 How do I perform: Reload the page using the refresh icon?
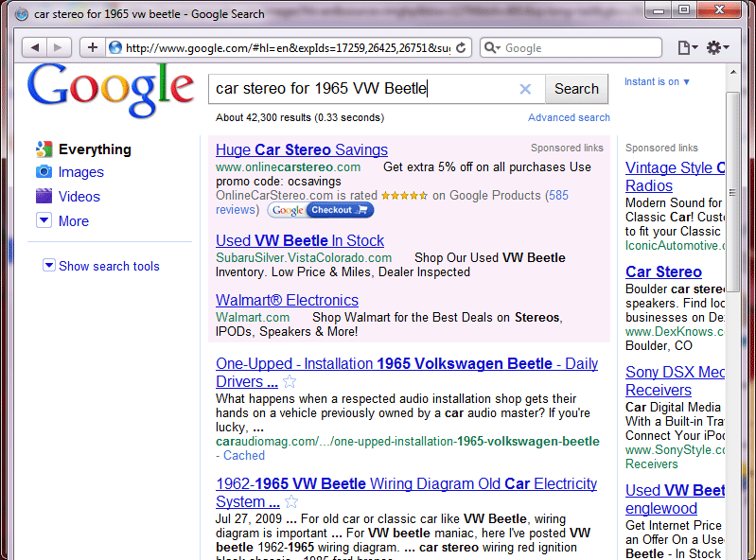pos(461,47)
